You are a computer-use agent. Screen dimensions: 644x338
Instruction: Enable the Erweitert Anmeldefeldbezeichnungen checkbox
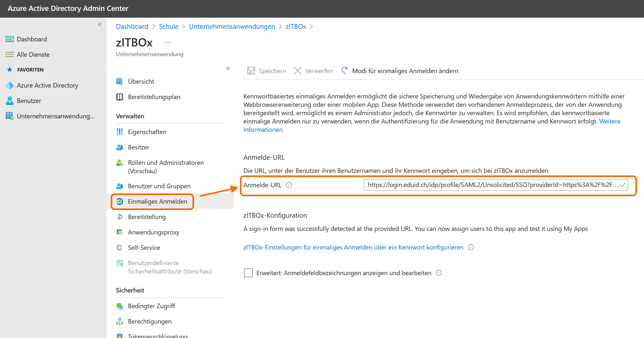click(x=248, y=273)
